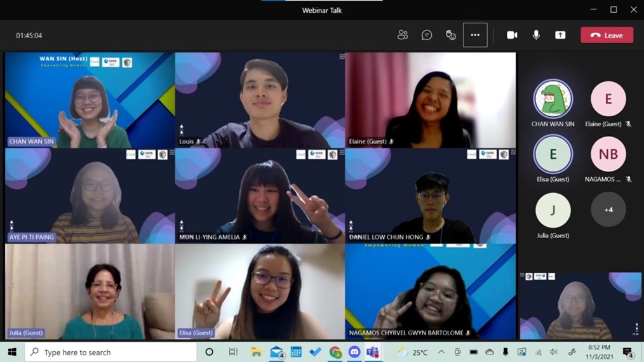This screenshot has height=362, width=644.
Task: Click the AYE PI TI PAING video tile
Action: (x=90, y=196)
